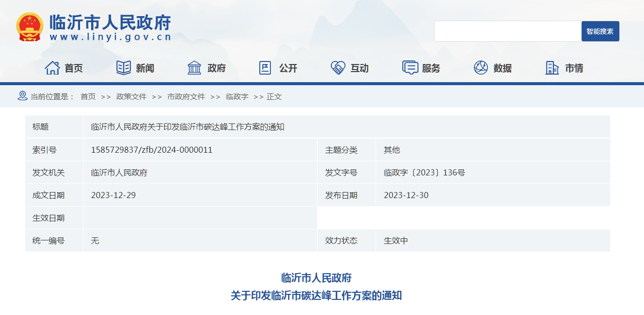Click the handshake heart icon for 互动
The image size is (644, 315).
[x=337, y=68]
